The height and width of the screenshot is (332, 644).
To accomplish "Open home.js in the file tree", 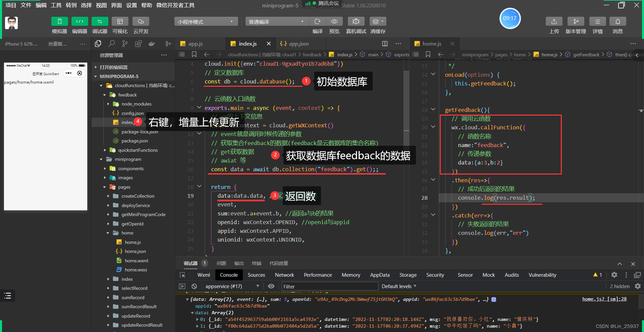I will pos(133,242).
